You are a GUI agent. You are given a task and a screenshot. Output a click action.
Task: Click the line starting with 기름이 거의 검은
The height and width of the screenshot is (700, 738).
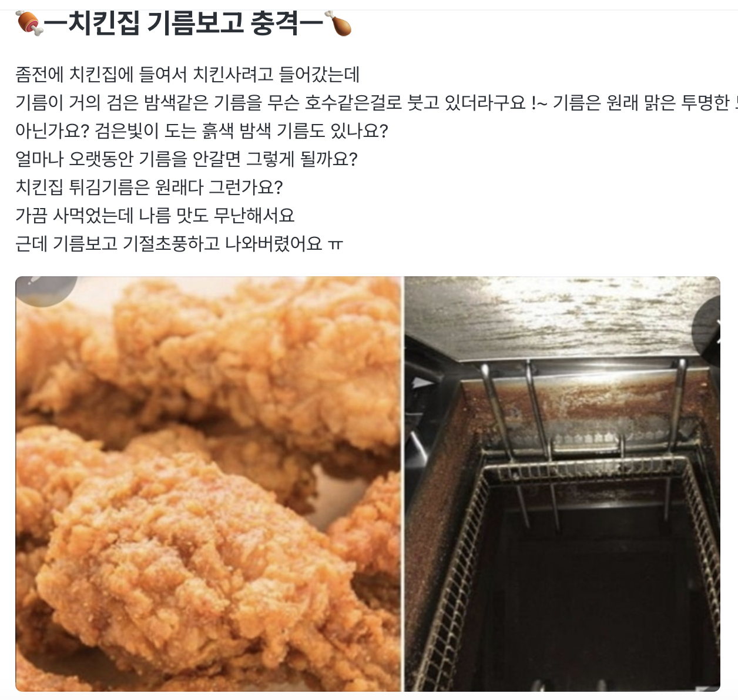pos(377,103)
